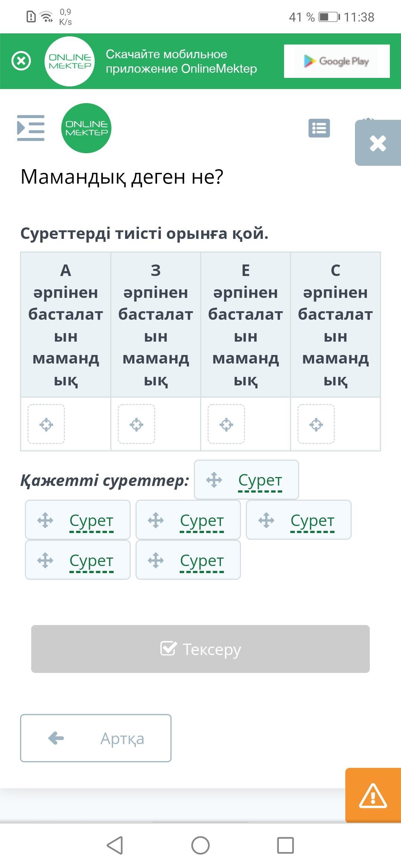Select drop target under З letter column
The height and width of the screenshot is (868, 401).
point(136,424)
